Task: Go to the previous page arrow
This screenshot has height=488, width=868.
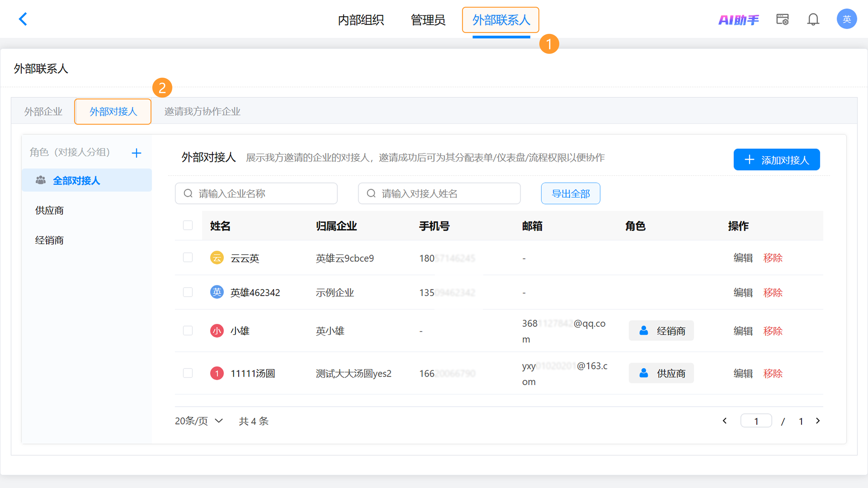Action: coord(725,421)
